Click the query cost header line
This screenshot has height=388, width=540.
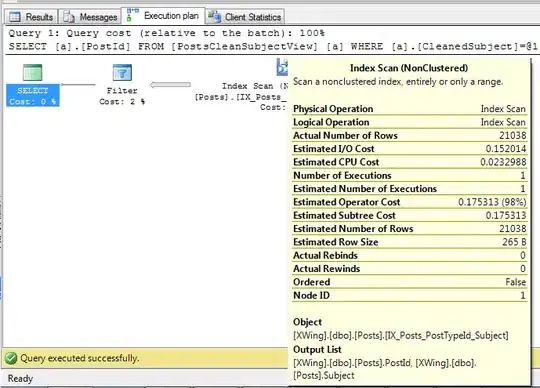coord(167,33)
